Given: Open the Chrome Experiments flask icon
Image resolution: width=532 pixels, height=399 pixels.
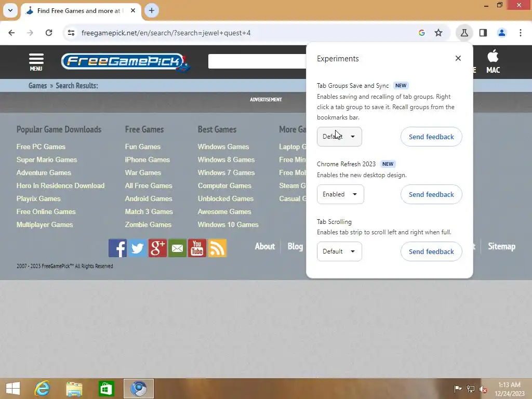Looking at the screenshot, I should tap(464, 33).
